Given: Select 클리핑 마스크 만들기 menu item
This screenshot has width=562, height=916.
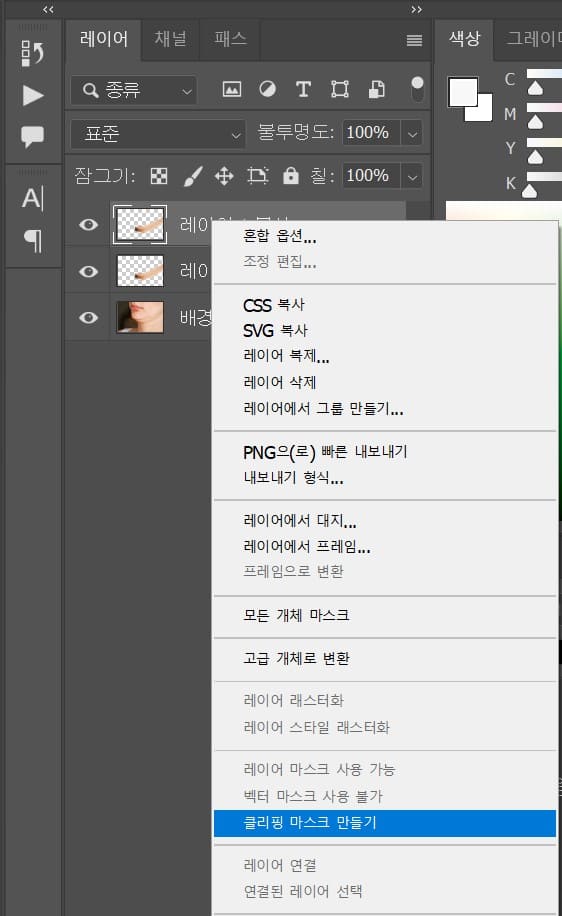Looking at the screenshot, I should tap(385, 823).
